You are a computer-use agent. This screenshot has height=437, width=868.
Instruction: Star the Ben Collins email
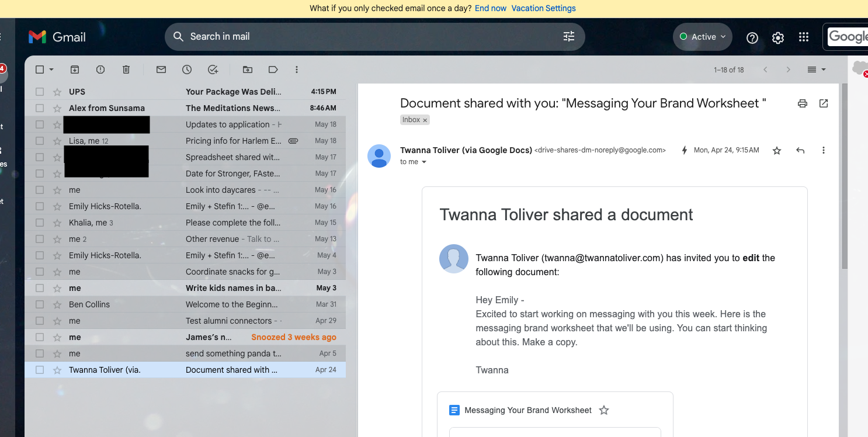(57, 304)
